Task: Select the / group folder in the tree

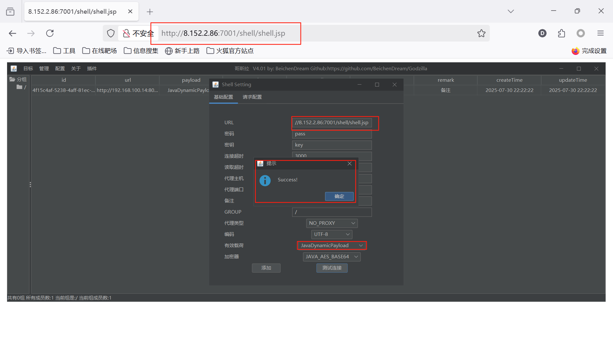Action: tap(21, 87)
